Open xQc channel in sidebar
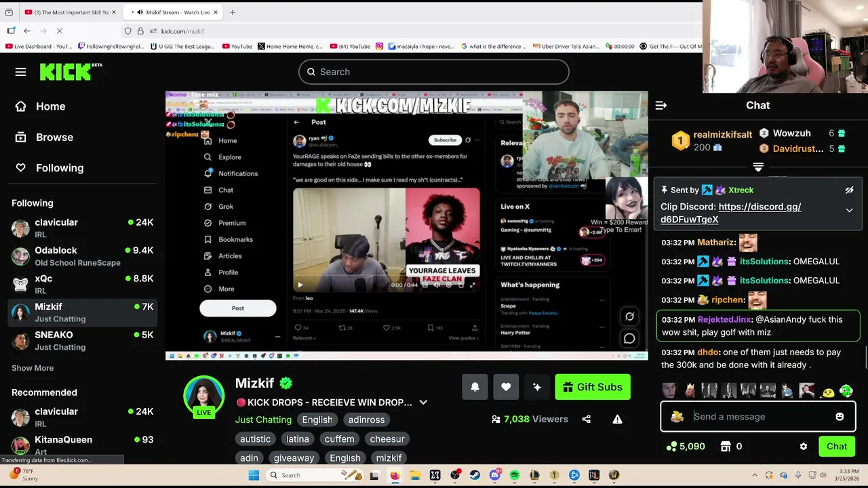868x488 pixels. point(83,284)
